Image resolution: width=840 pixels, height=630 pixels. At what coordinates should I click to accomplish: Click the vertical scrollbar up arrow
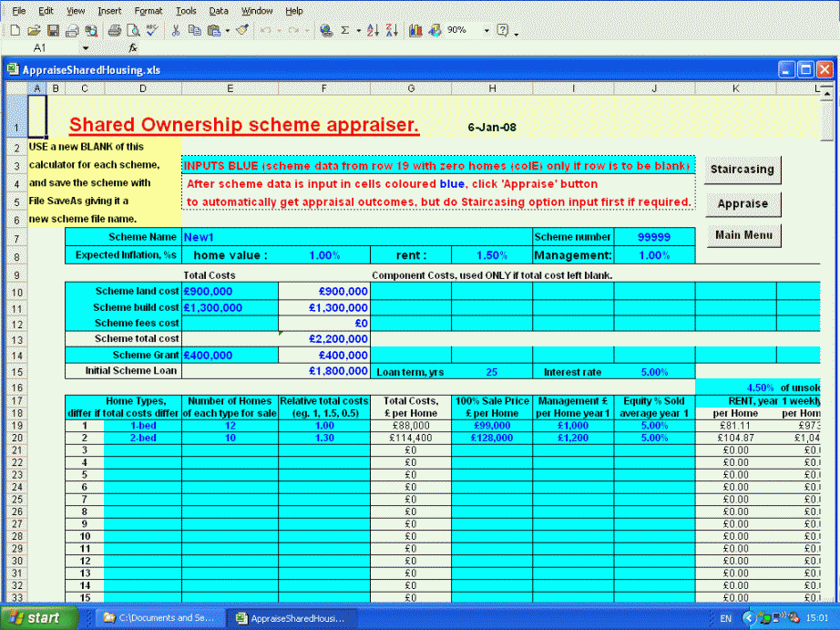click(x=826, y=94)
